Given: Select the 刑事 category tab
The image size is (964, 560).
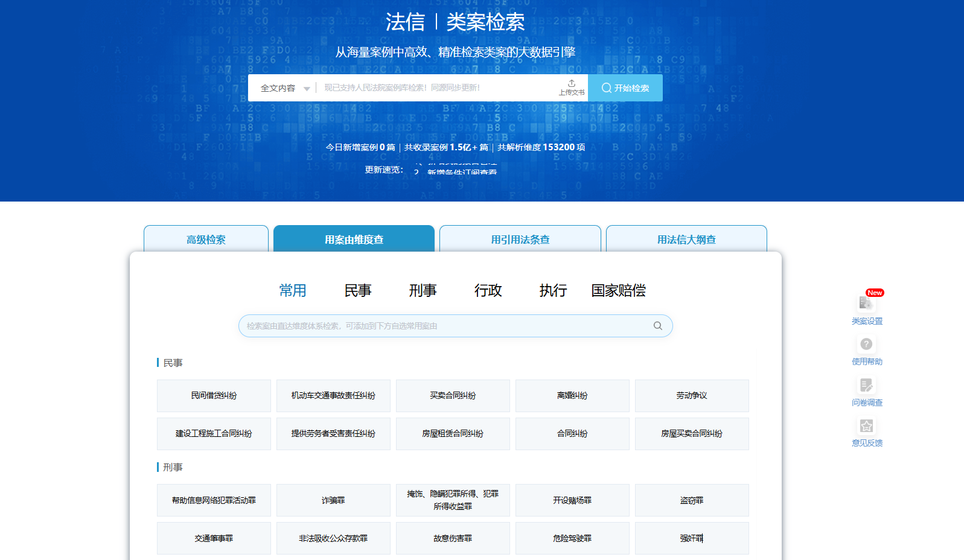Looking at the screenshot, I should tap(423, 291).
